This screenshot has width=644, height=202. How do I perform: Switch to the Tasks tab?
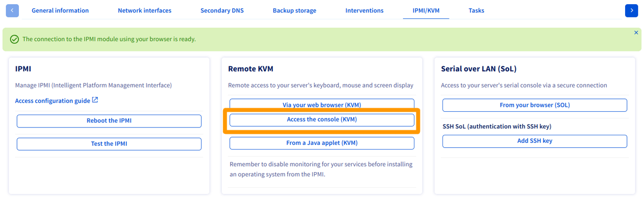coord(476,11)
